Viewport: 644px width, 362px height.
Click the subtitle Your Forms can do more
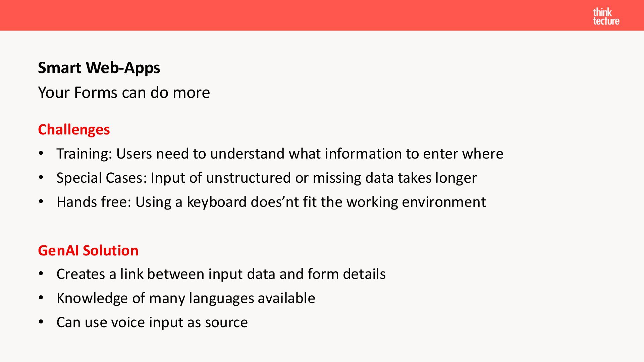[124, 93]
